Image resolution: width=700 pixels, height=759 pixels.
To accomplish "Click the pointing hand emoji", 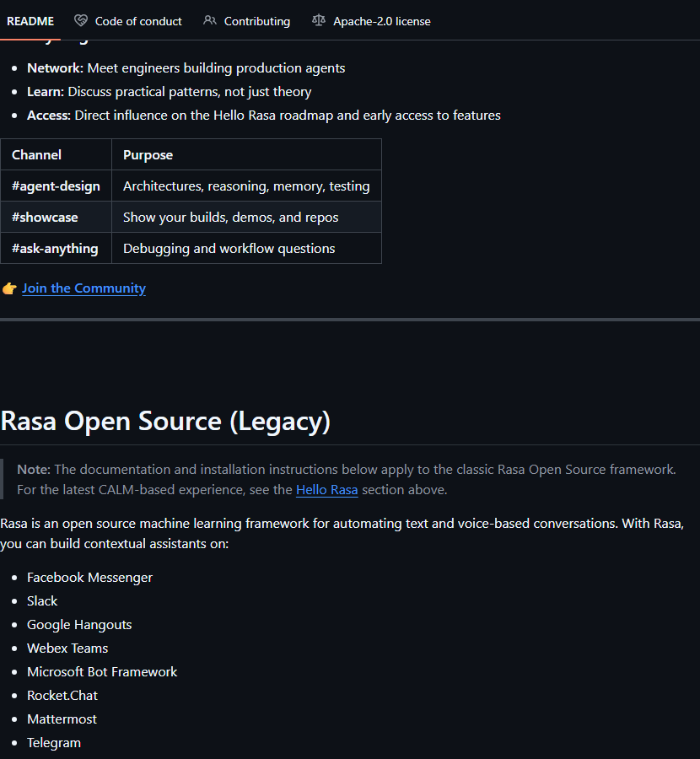I will [x=9, y=288].
